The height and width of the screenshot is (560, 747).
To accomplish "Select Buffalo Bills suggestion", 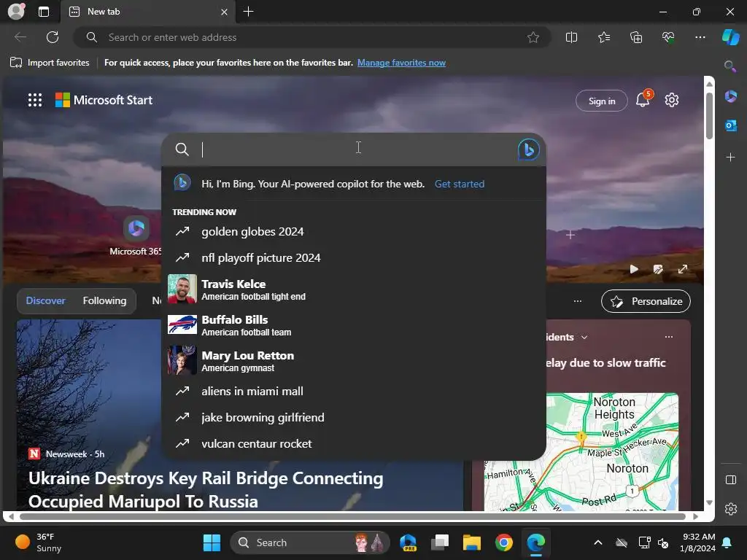I will (354, 324).
